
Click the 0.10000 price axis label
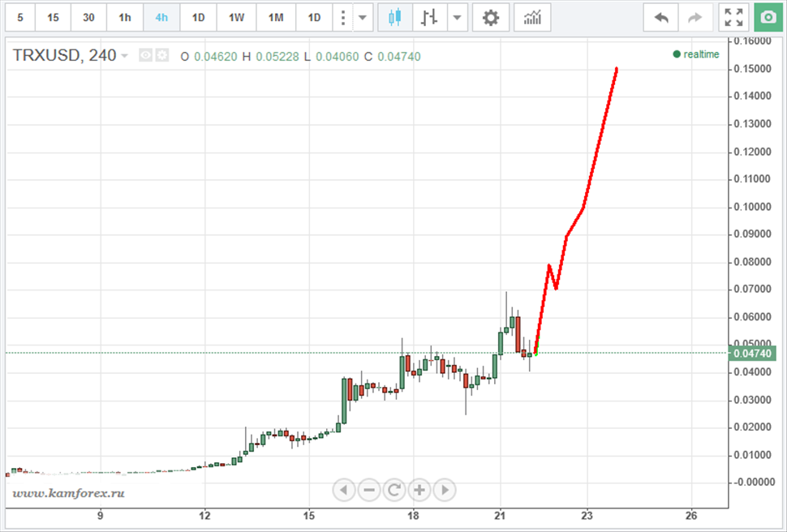(752, 207)
